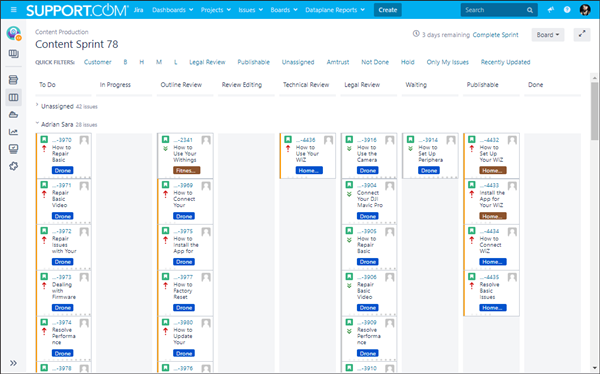The image size is (600, 374).
Task: Click the assignee avatar on card 3969
Action: pos(206,186)
